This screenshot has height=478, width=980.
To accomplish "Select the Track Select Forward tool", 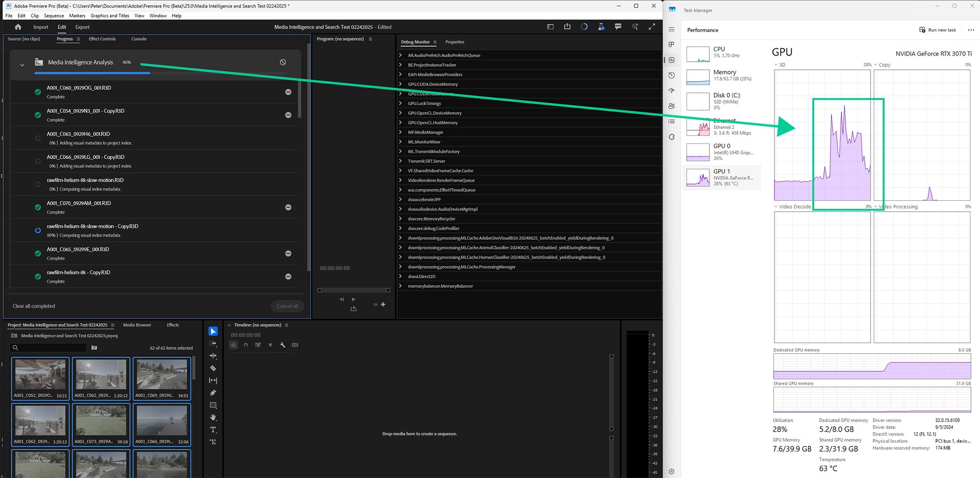I will click(213, 344).
